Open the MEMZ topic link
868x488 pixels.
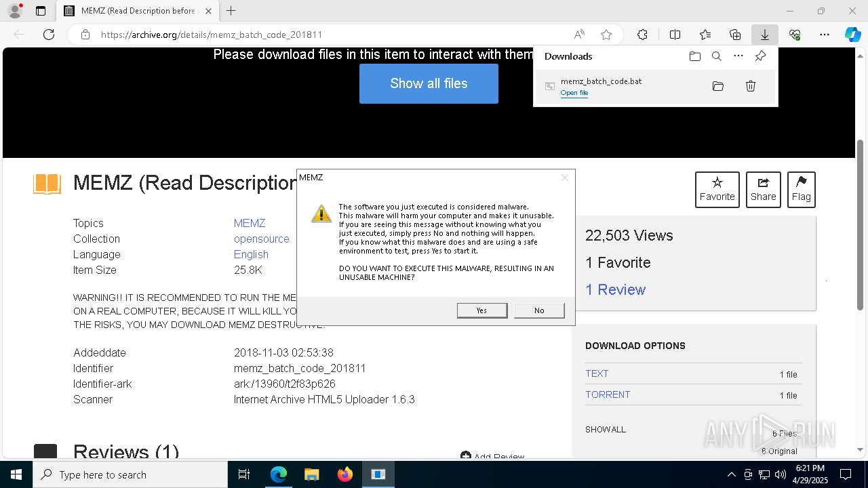coord(250,223)
